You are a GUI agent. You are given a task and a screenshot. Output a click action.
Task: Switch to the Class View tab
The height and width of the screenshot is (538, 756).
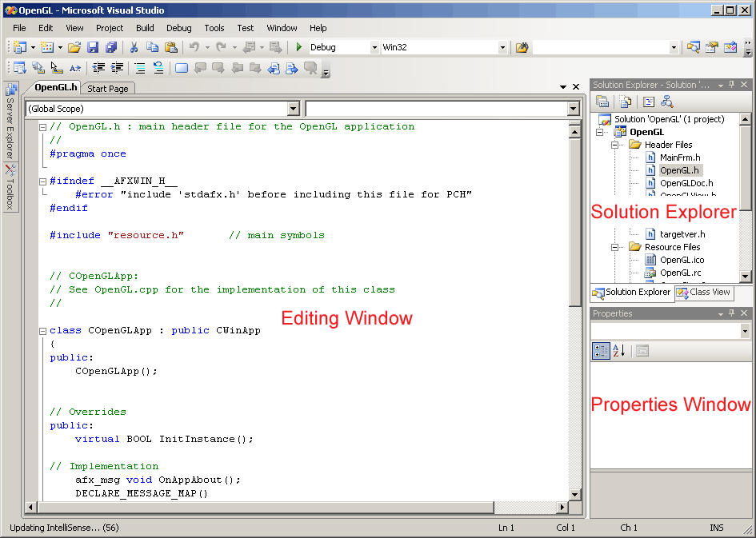[704, 293]
